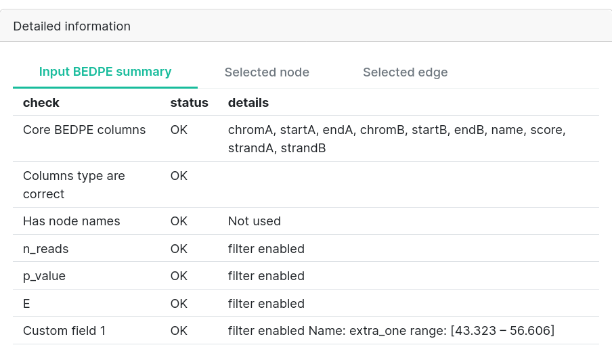Click the 'check' column header
This screenshot has height=364, width=612.
click(x=41, y=103)
